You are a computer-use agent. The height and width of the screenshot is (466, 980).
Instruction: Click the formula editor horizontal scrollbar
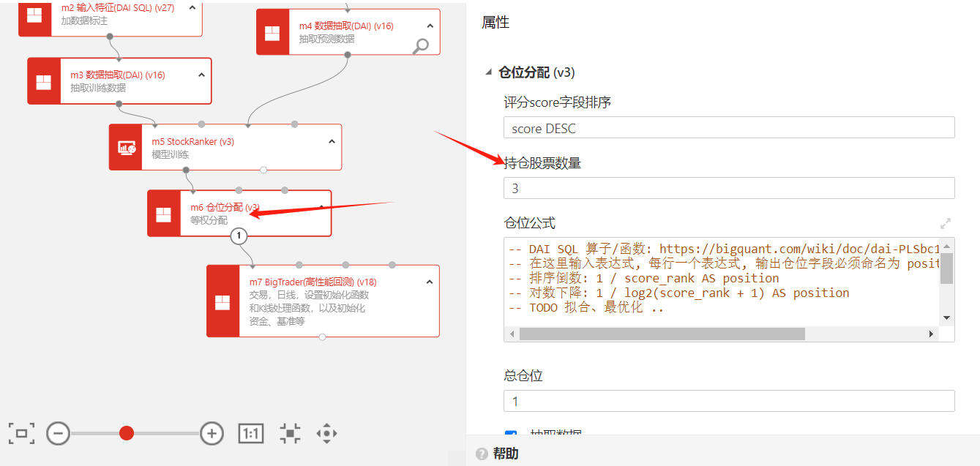[x=662, y=334]
